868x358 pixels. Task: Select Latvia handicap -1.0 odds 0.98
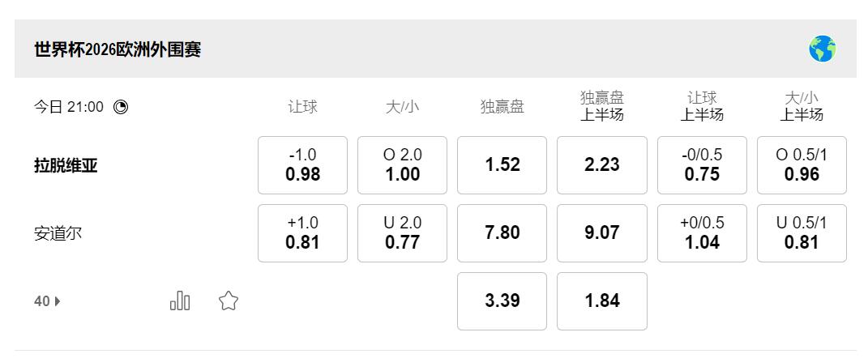(302, 165)
